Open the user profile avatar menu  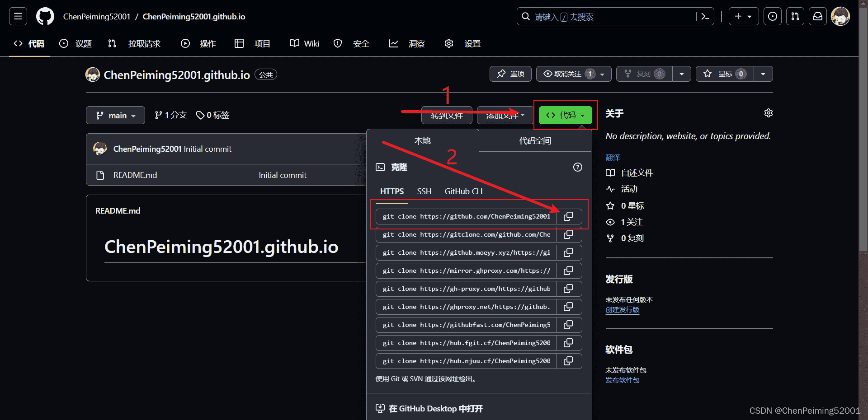(x=840, y=16)
